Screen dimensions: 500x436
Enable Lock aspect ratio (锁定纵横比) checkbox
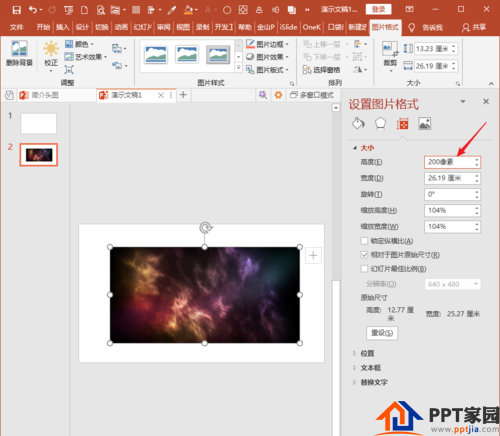click(364, 241)
